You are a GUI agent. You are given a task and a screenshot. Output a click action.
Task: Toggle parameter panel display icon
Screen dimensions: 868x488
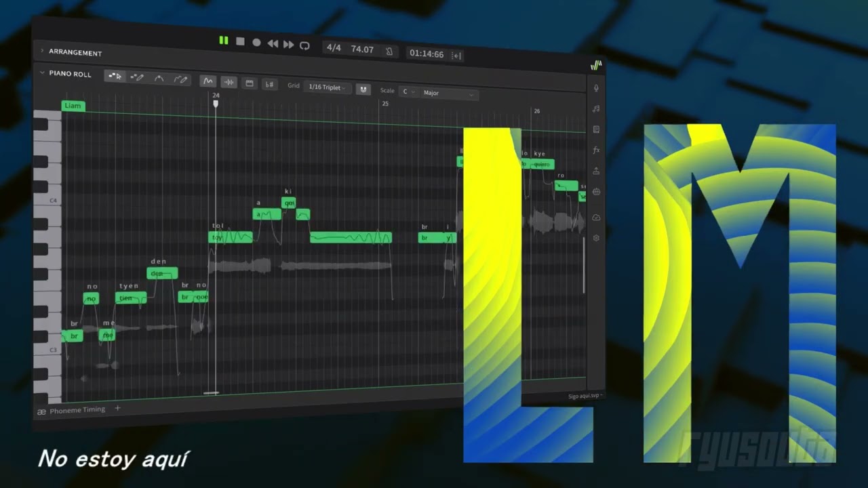249,83
